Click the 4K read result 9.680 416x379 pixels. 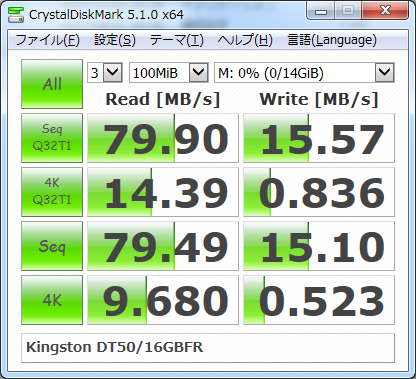[163, 300]
